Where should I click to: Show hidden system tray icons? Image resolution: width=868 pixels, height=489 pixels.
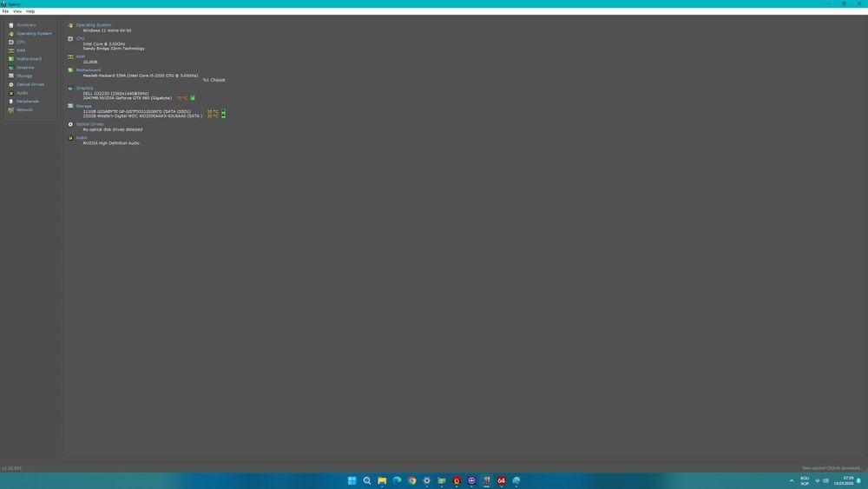(792, 480)
